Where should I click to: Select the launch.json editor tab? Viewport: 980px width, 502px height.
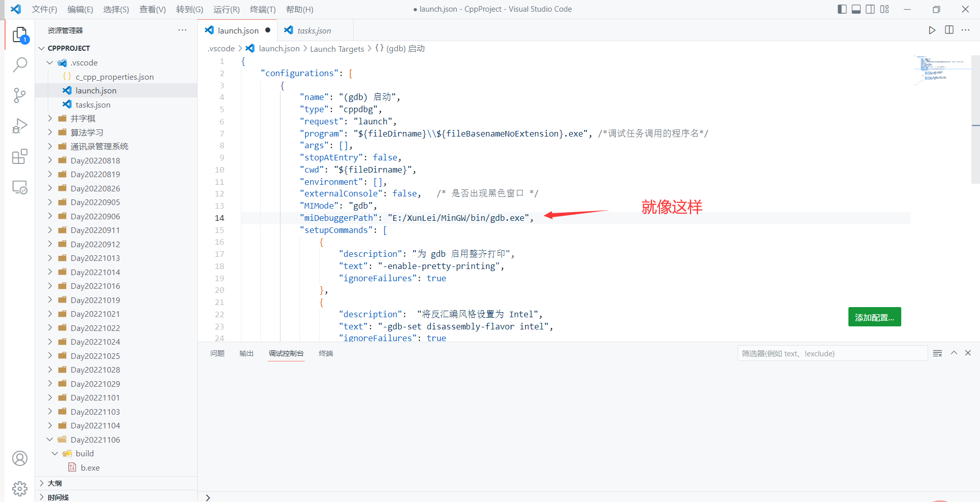[x=238, y=30]
